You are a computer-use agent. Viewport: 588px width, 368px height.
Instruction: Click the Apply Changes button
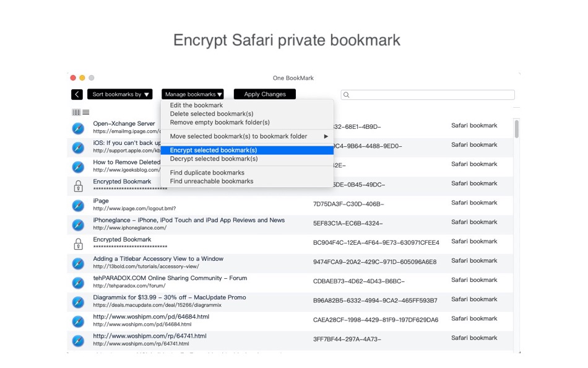(x=265, y=94)
